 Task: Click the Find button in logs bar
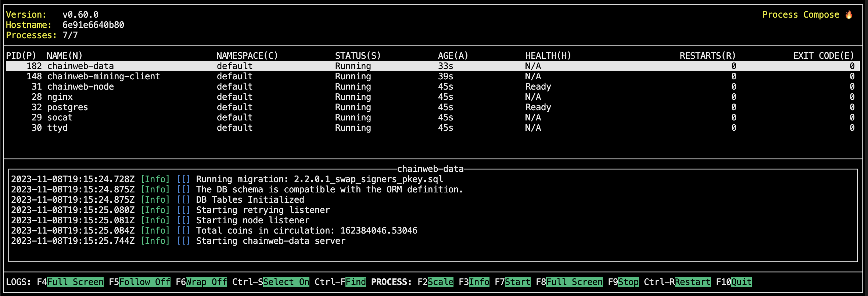pos(356,282)
